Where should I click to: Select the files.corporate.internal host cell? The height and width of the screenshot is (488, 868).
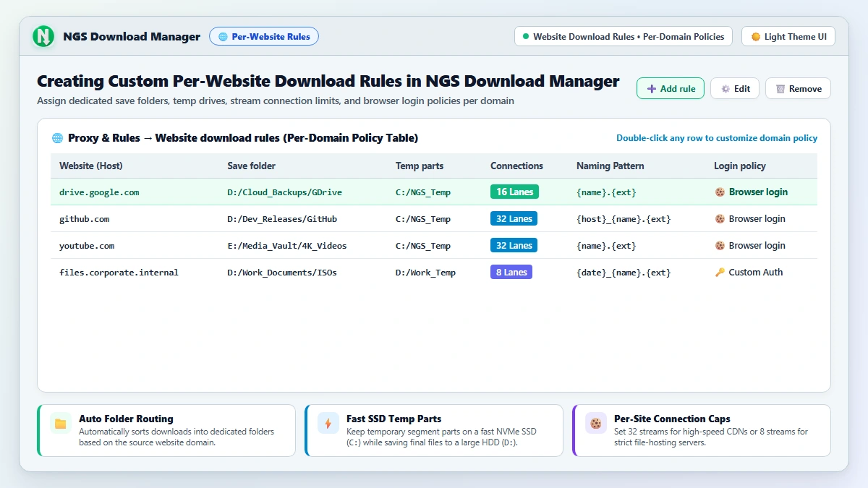[x=119, y=273]
